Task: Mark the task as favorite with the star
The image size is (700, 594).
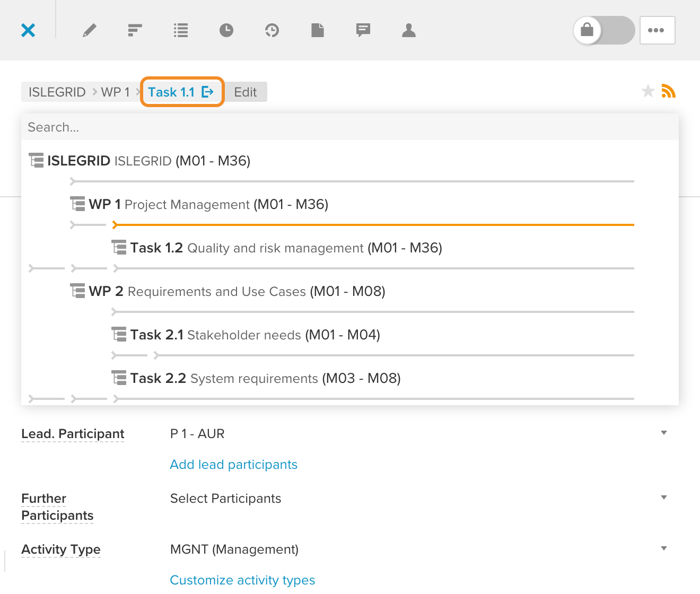Action: coord(648,91)
